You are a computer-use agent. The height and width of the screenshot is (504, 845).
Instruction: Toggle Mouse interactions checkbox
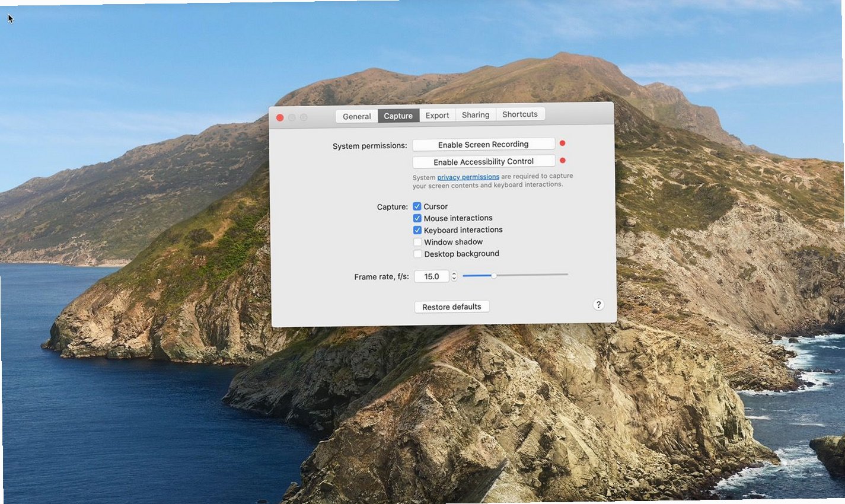417,218
